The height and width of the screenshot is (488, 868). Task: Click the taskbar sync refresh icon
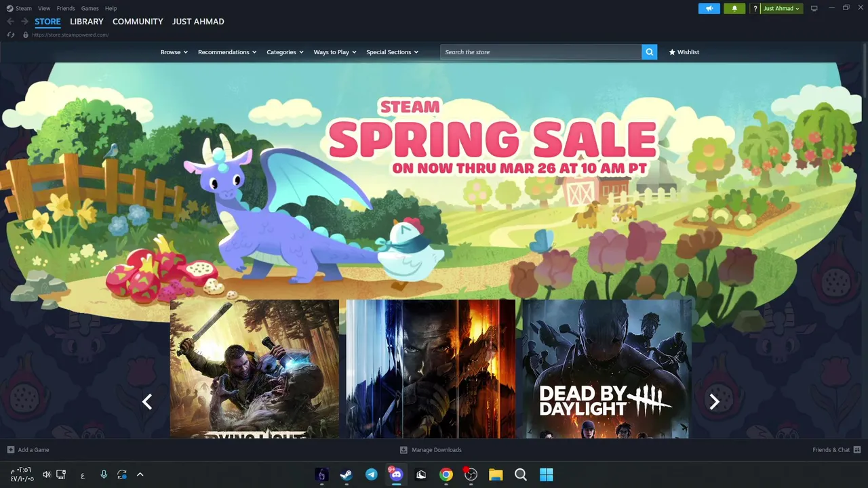[122, 474]
